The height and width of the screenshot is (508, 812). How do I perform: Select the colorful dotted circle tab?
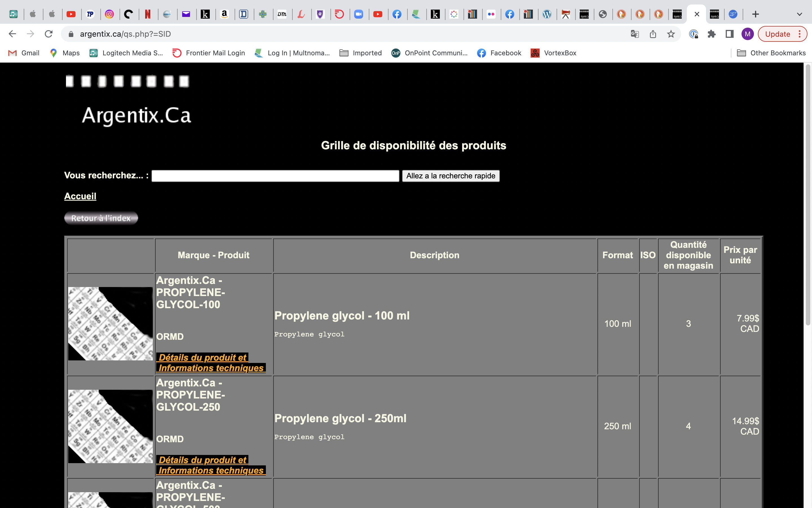(454, 14)
